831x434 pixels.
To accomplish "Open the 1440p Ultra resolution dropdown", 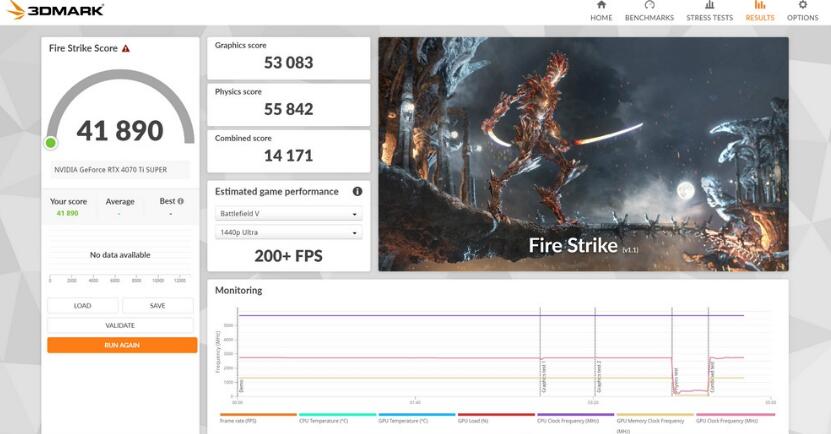I will [x=288, y=233].
